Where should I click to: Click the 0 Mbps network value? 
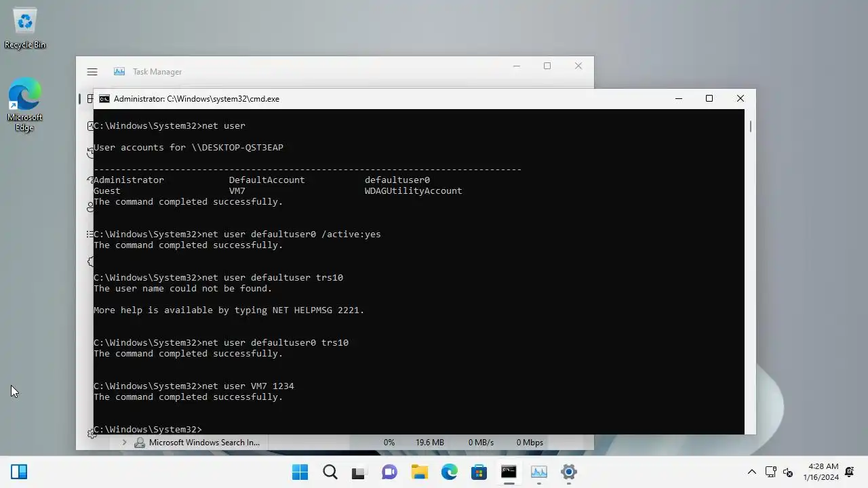tap(530, 443)
